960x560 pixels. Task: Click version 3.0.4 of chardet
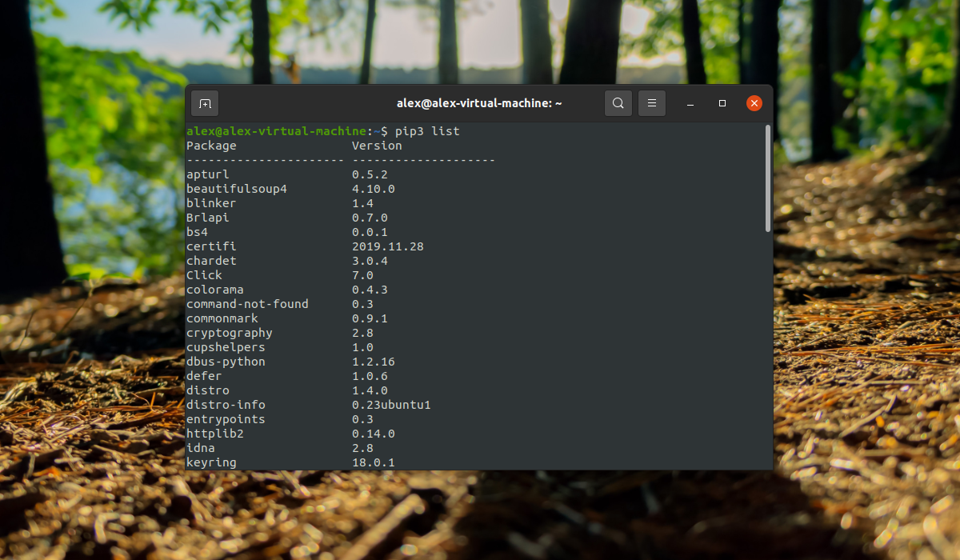pos(370,261)
